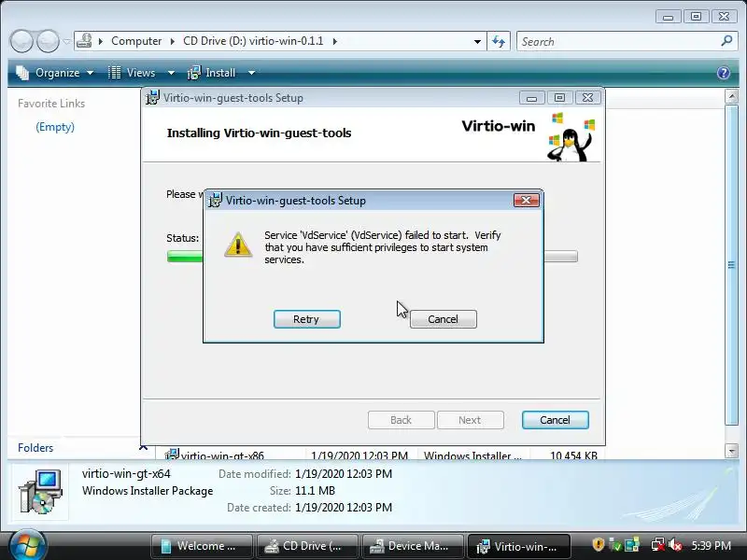The height and width of the screenshot is (560, 747).
Task: Switch to the Device Manager taskbar window
Action: [413, 546]
